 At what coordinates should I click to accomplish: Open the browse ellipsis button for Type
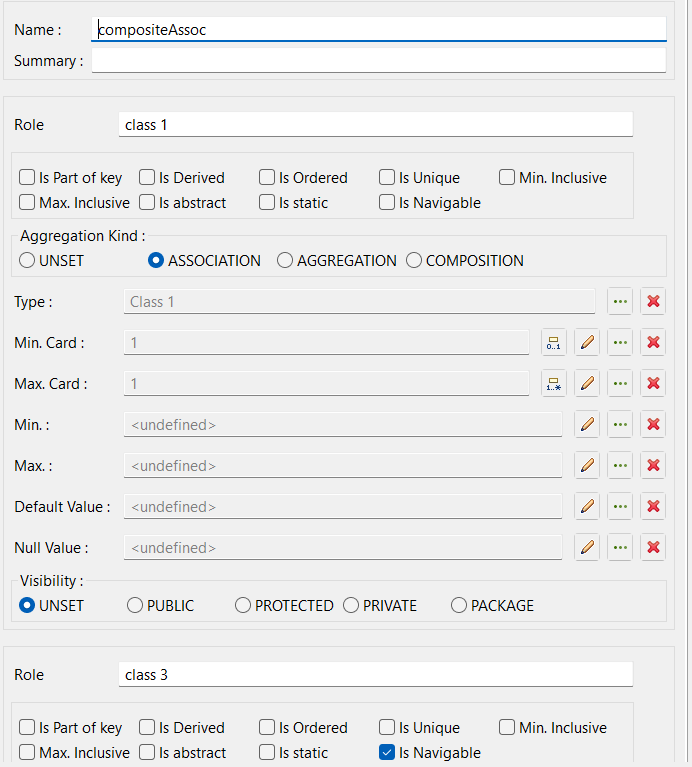[620, 301]
